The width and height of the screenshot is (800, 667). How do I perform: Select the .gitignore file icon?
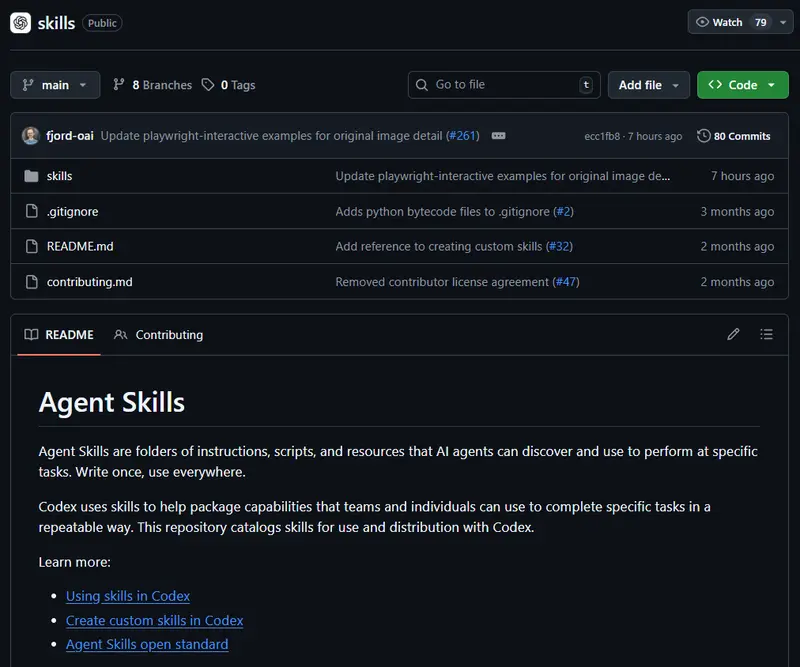(31, 211)
